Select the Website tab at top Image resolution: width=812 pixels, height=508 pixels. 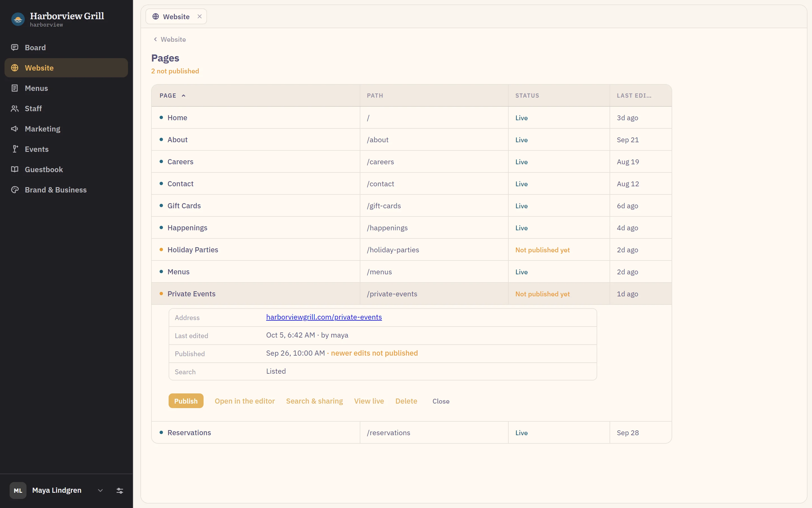pyautogui.click(x=176, y=16)
